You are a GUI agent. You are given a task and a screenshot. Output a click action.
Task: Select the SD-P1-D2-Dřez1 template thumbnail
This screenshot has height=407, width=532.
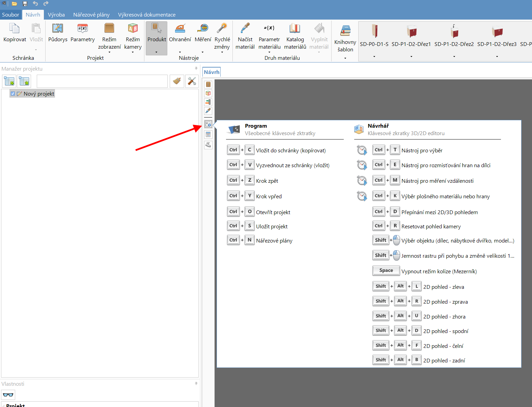tap(411, 32)
